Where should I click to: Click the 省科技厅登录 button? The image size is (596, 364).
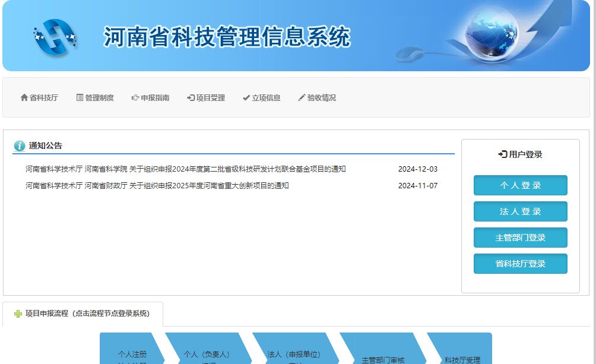coord(521,264)
